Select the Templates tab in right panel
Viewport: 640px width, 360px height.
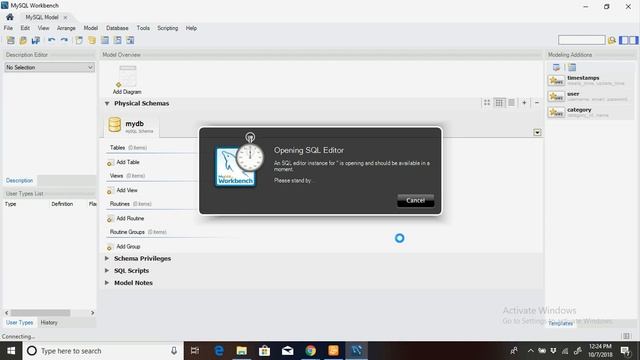[560, 323]
